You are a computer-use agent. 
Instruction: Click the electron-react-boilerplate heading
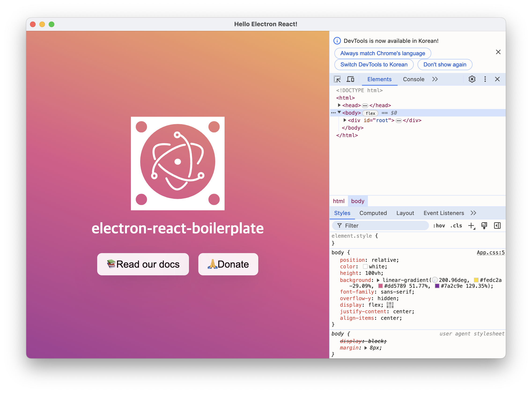178,228
